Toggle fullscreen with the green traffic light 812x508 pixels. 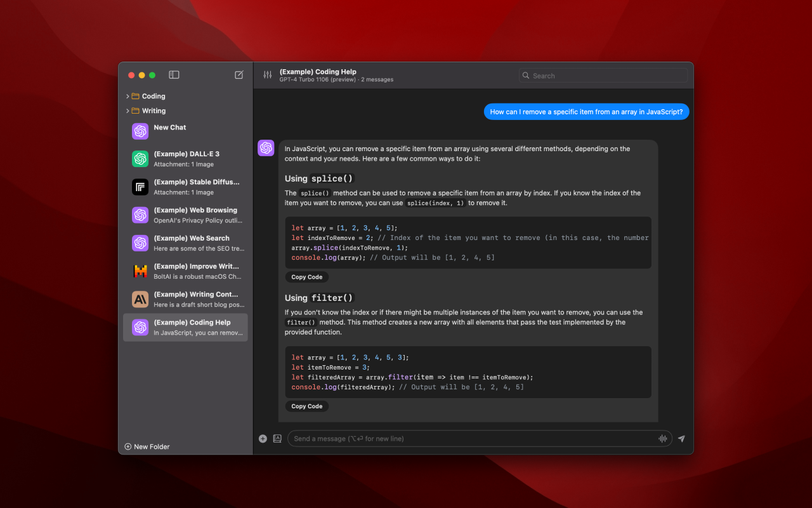pos(151,74)
